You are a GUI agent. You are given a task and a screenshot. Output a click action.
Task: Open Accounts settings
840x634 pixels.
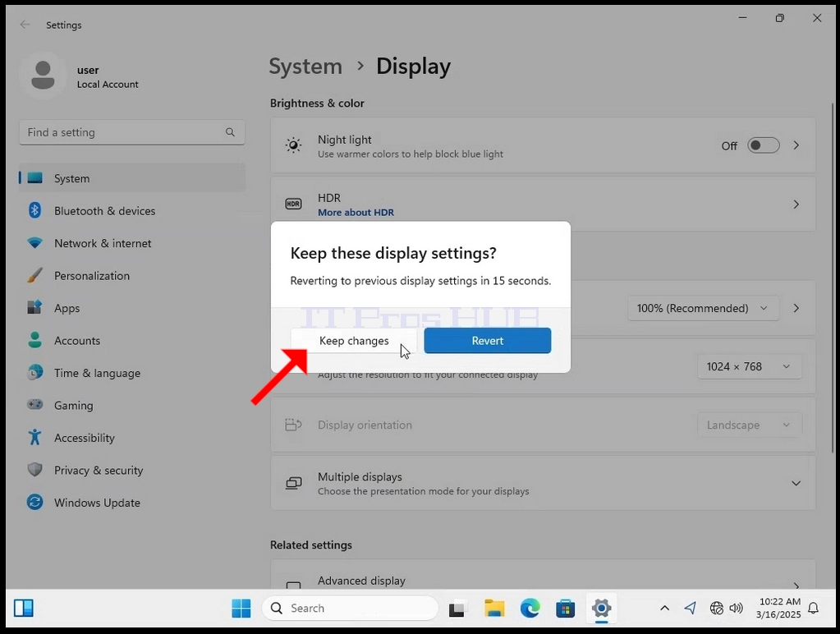point(131,340)
